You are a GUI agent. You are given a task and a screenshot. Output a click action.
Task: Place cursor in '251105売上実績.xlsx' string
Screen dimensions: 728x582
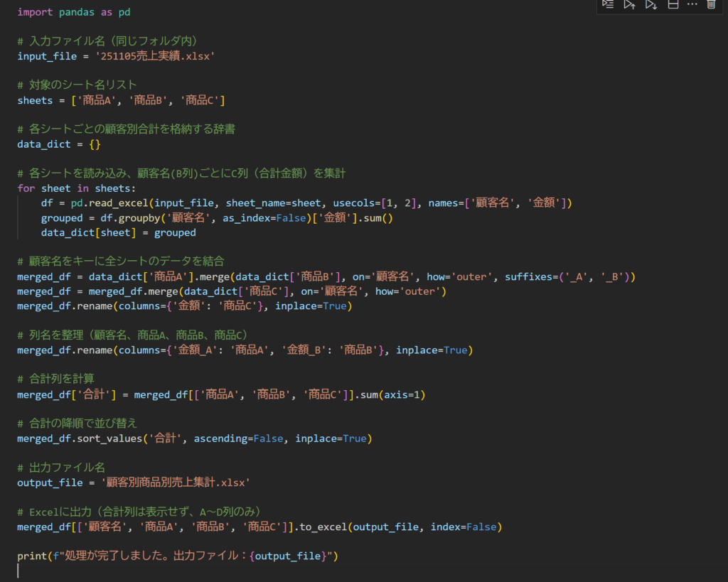tap(158, 56)
